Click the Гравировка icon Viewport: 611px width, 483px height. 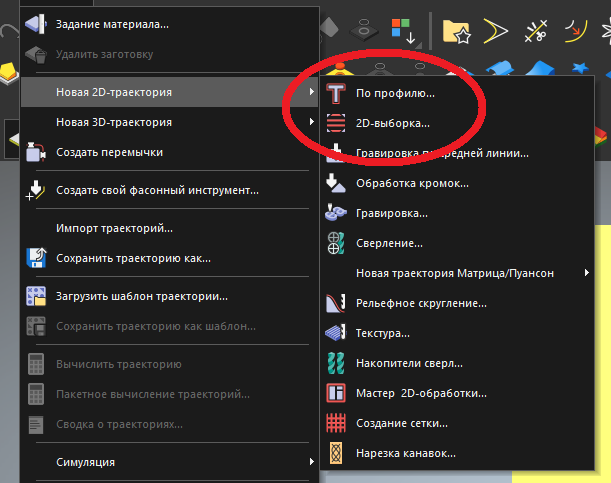(x=336, y=213)
